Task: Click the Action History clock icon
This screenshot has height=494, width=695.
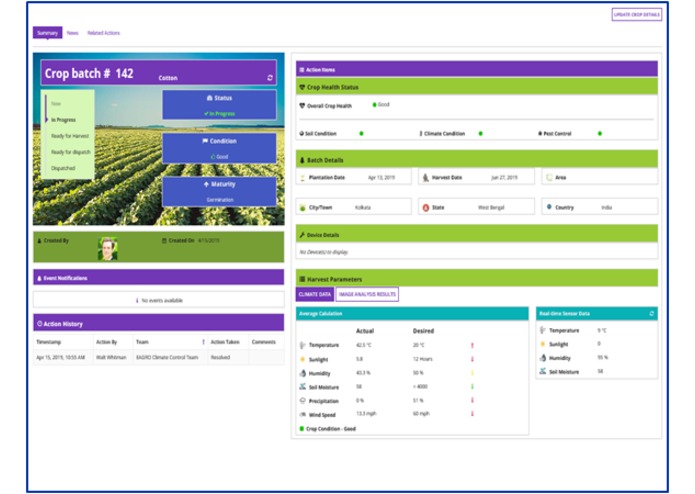Action: (39, 324)
